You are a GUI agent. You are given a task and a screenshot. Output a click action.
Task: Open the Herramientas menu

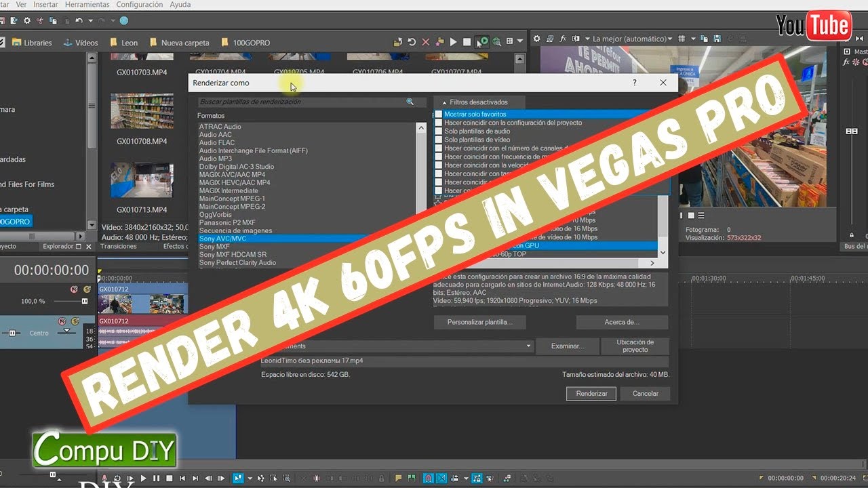pyautogui.click(x=87, y=4)
